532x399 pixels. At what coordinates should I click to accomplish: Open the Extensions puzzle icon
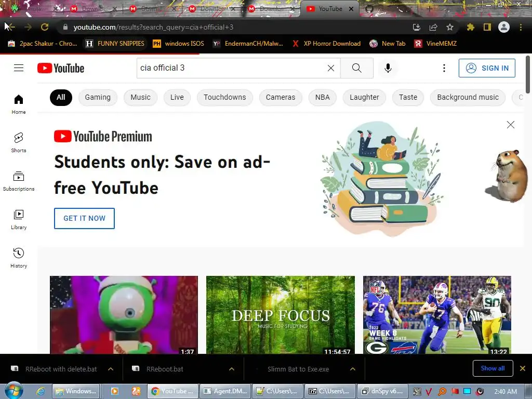click(x=470, y=27)
